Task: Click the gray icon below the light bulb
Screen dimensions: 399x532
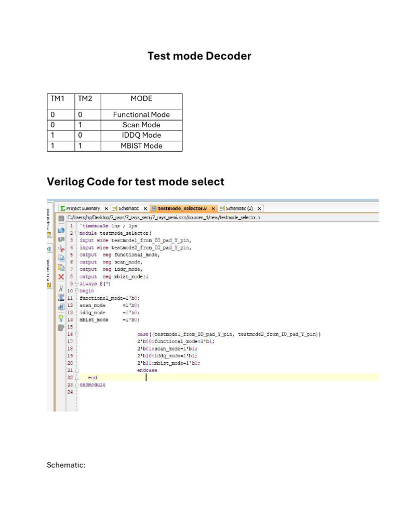Action: point(61,328)
